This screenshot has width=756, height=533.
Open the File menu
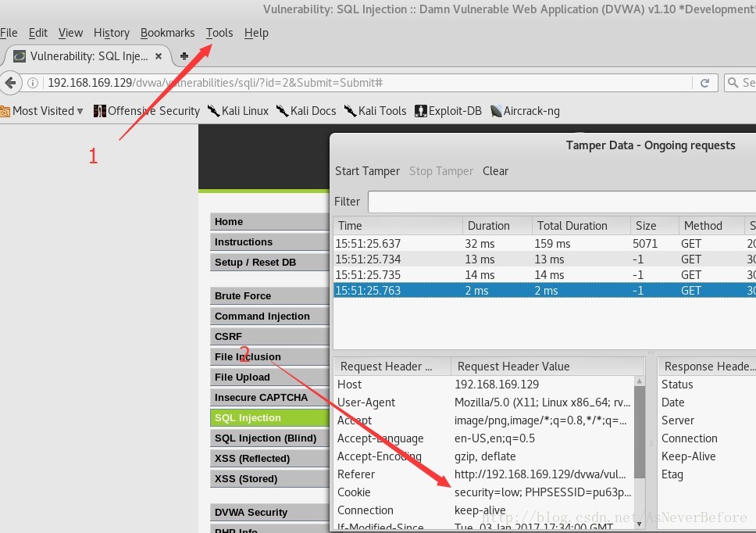[9, 33]
